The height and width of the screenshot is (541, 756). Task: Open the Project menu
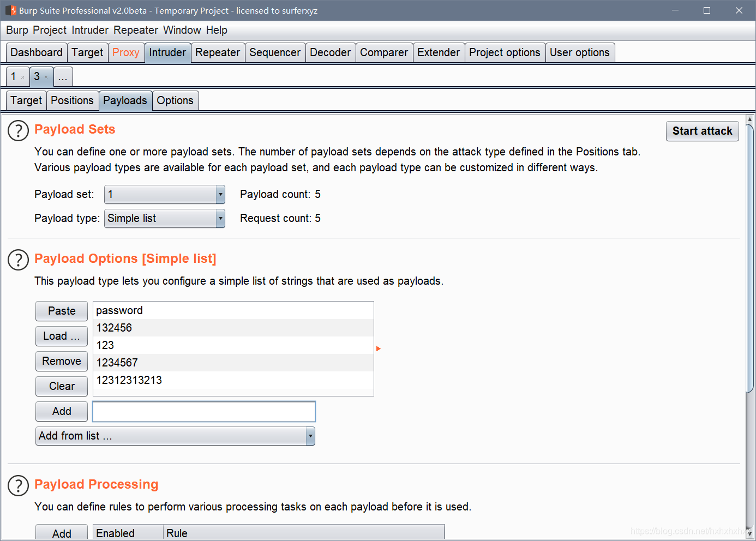click(50, 30)
